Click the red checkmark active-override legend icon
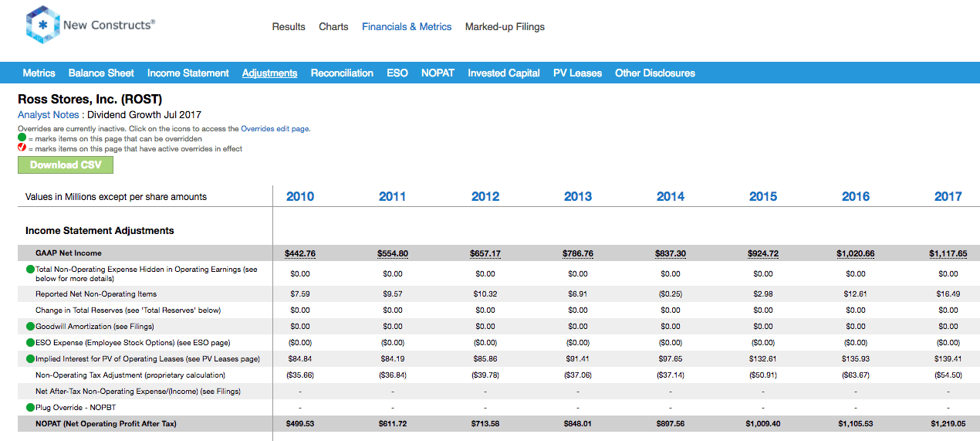Screen dimensions: 980x441 pyautogui.click(x=22, y=148)
